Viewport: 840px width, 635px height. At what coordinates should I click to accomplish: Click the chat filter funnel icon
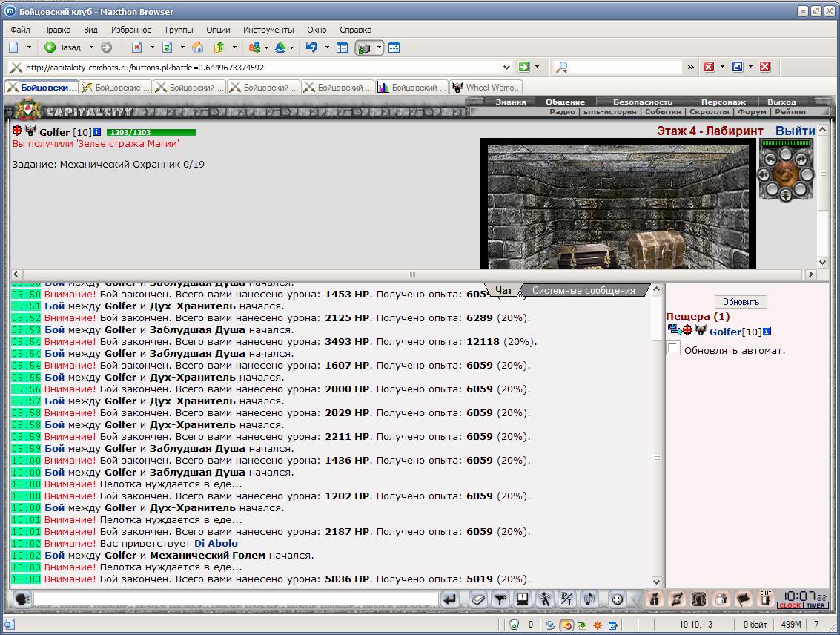click(x=500, y=599)
